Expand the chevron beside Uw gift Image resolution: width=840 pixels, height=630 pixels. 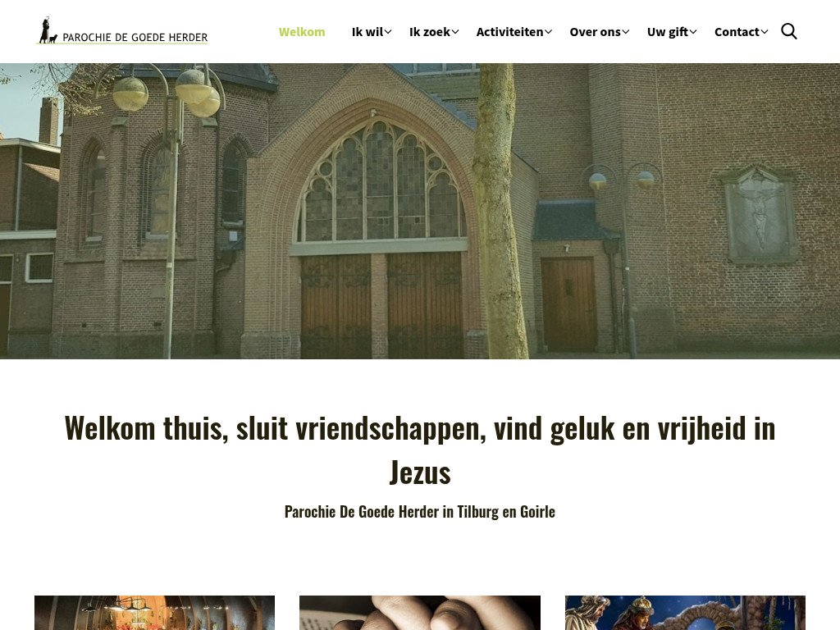pos(692,32)
